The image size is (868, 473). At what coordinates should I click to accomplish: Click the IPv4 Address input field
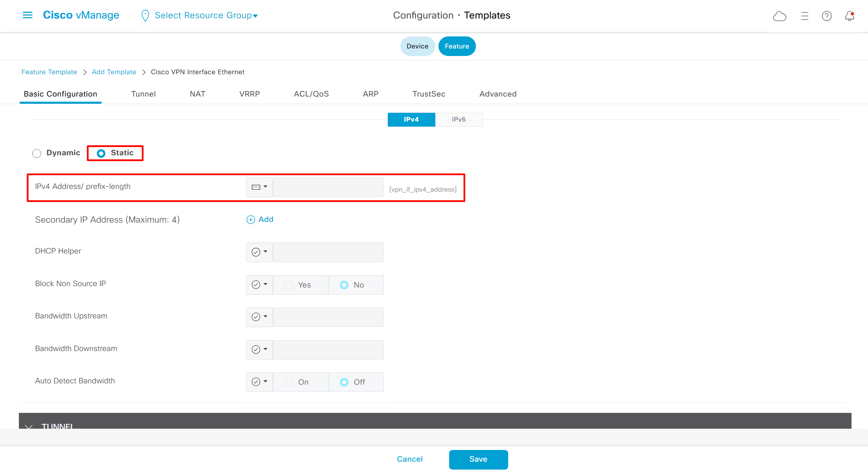click(x=328, y=187)
